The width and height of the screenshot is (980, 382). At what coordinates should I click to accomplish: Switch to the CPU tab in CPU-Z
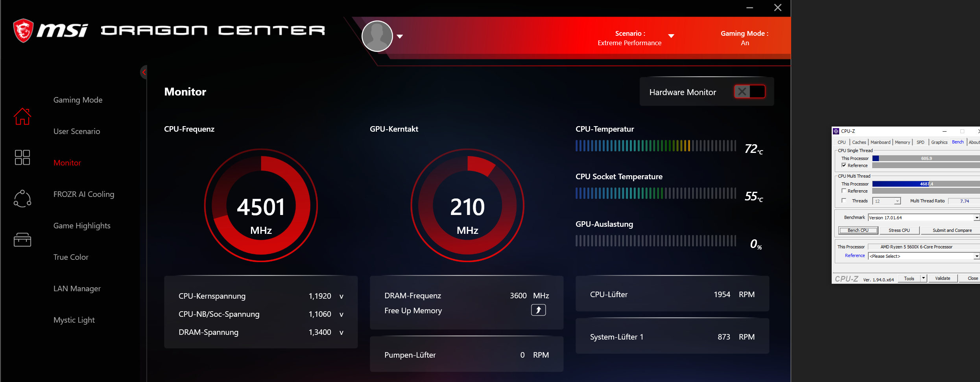click(842, 142)
